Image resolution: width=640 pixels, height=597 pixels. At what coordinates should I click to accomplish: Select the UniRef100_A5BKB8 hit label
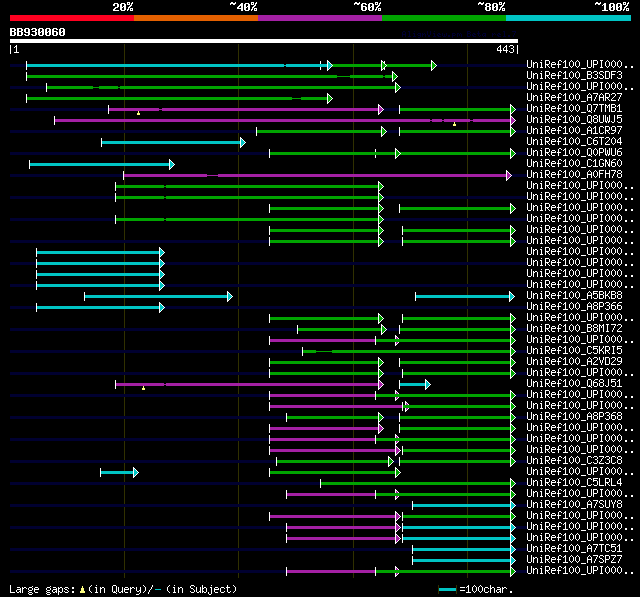click(x=574, y=295)
